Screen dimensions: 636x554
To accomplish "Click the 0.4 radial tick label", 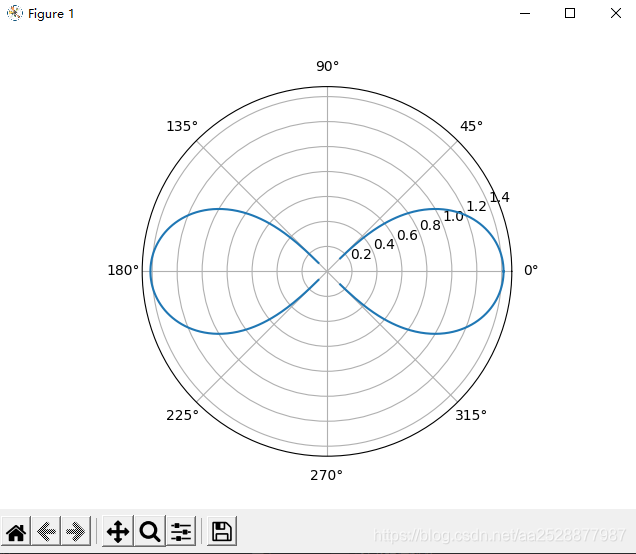I will (x=384, y=244).
